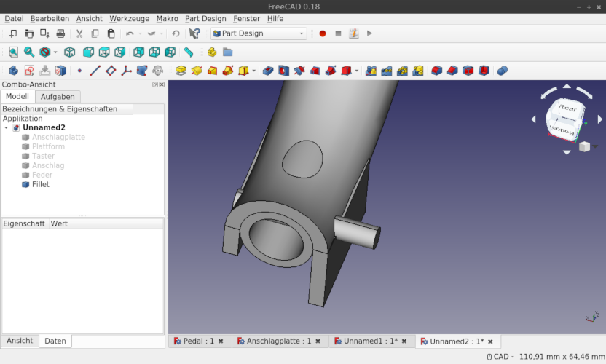Image resolution: width=606 pixels, height=364 pixels.
Task: Click the What's This help icon
Action: [194, 33]
